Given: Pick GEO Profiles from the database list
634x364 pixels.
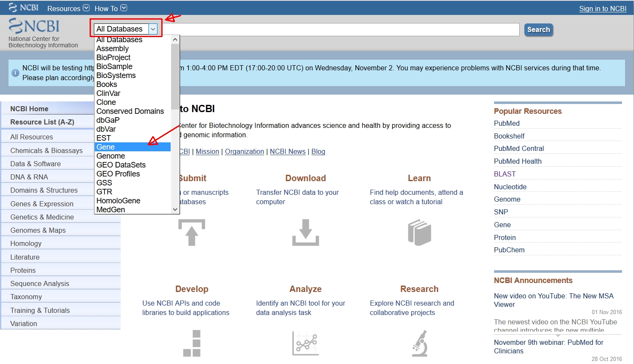Looking at the screenshot, I should click(132, 174).
